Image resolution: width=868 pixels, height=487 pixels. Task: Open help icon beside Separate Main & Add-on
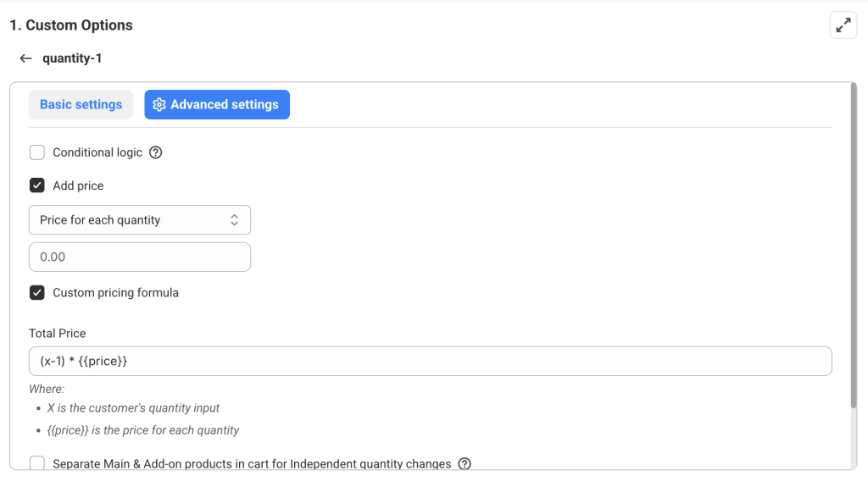pos(465,464)
